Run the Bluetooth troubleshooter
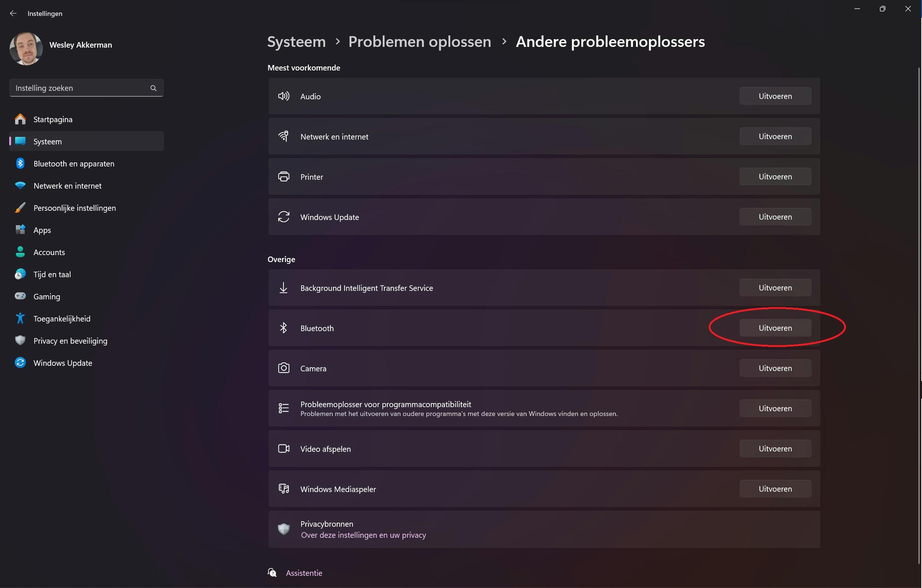Image resolution: width=922 pixels, height=588 pixels. tap(775, 328)
